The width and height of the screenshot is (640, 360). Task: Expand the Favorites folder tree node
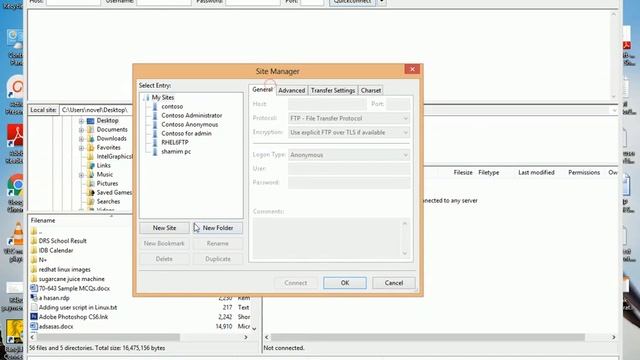pyautogui.click(x=81, y=148)
